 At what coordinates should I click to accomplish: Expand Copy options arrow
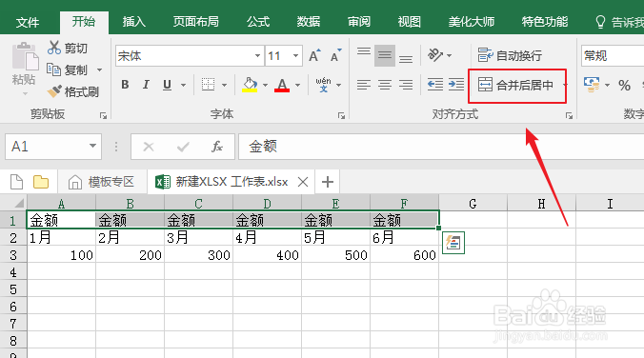(99, 70)
